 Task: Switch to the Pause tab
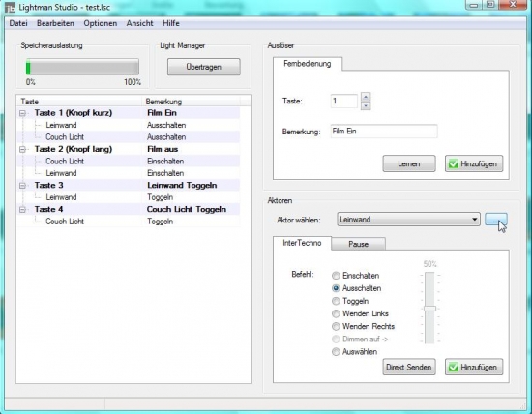[358, 244]
